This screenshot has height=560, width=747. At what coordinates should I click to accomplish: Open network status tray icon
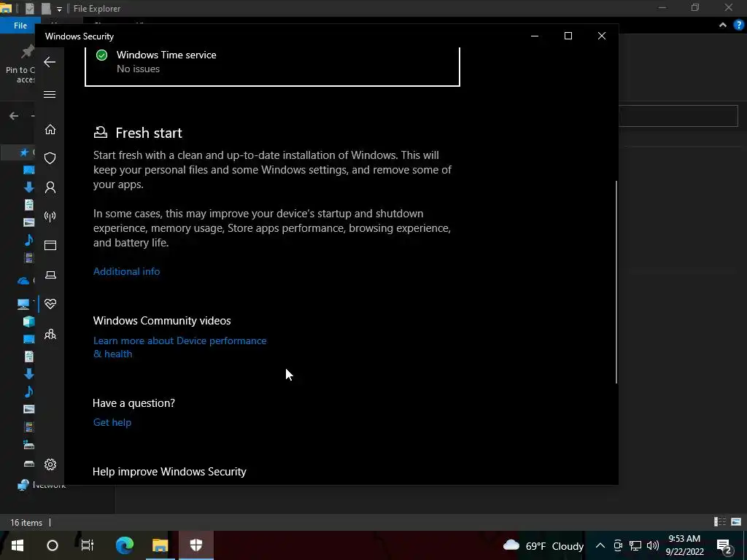coord(635,545)
